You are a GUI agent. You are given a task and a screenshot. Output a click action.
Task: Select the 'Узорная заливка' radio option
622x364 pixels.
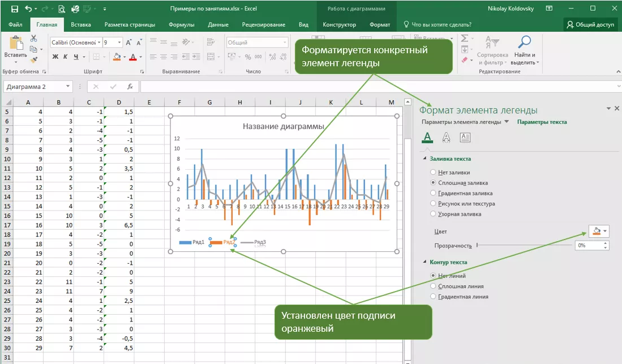click(433, 213)
